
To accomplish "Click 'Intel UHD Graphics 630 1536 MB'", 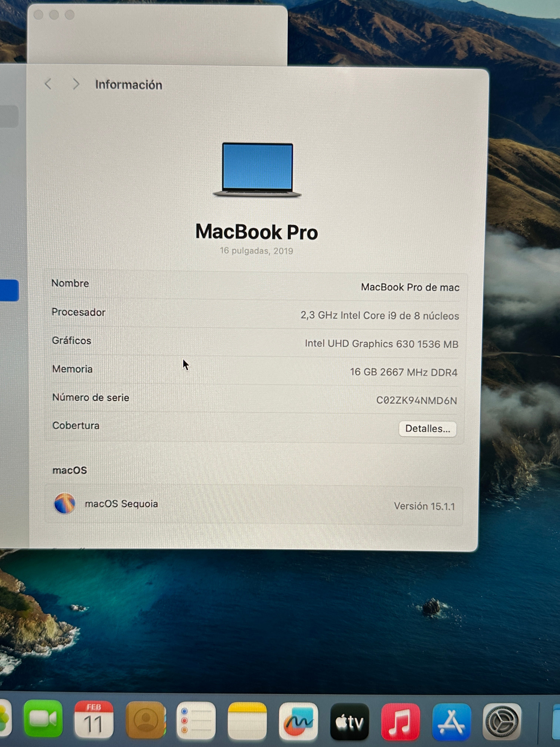I will coord(381,344).
